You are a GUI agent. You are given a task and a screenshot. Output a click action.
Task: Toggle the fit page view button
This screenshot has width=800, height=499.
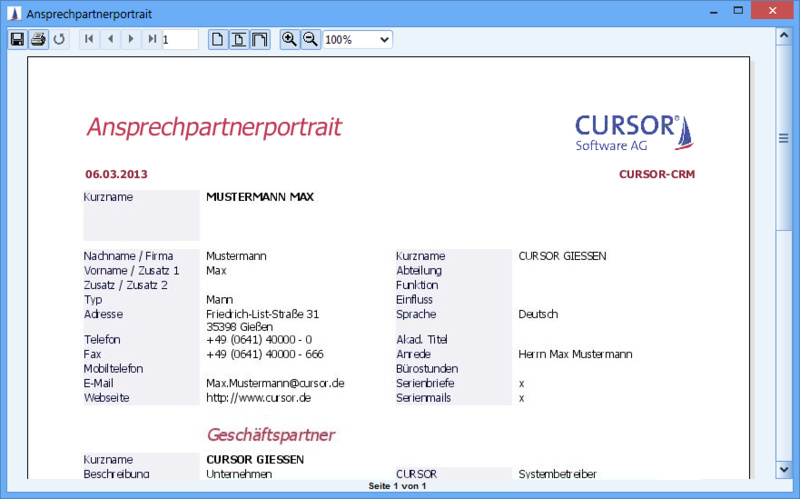[238, 40]
